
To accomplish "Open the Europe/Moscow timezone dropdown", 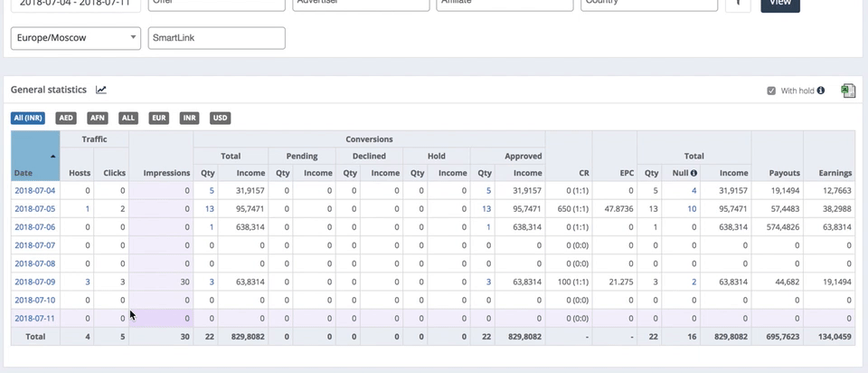I will (x=76, y=38).
